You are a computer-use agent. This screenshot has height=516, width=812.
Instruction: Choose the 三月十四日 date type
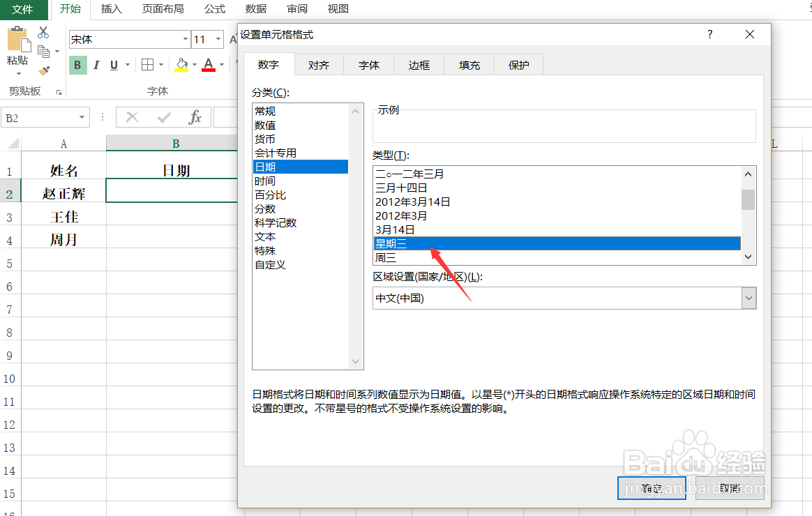(557, 188)
